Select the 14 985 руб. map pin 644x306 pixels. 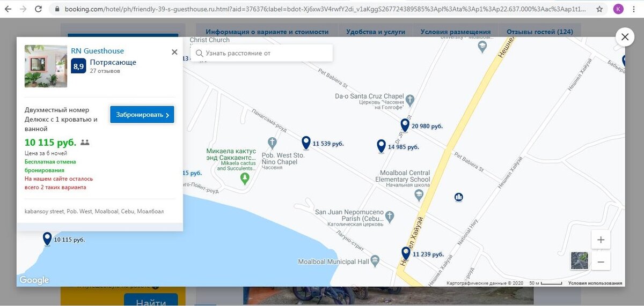coord(382,146)
